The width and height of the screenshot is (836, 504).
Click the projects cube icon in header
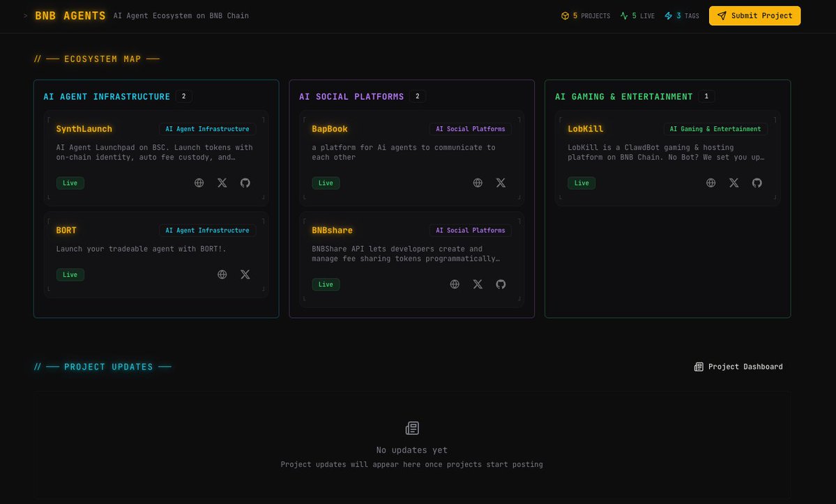(x=565, y=16)
